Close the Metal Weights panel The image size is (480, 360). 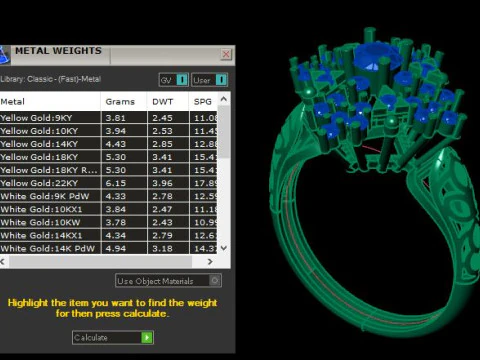click(x=226, y=54)
